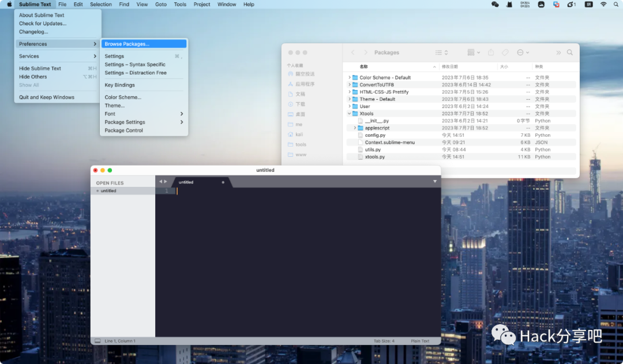Expand the Color Scheme - Default folder
Screen dimensions: 623x364
349,77
